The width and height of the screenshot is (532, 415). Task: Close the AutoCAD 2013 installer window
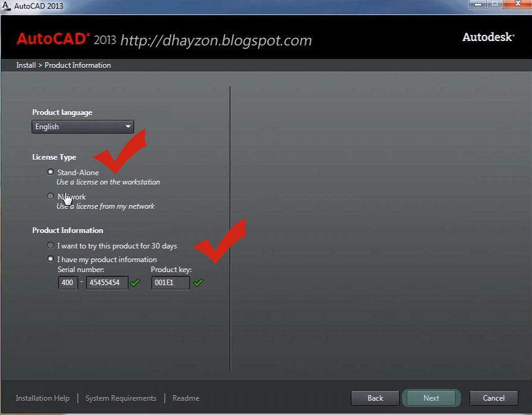point(518,4)
